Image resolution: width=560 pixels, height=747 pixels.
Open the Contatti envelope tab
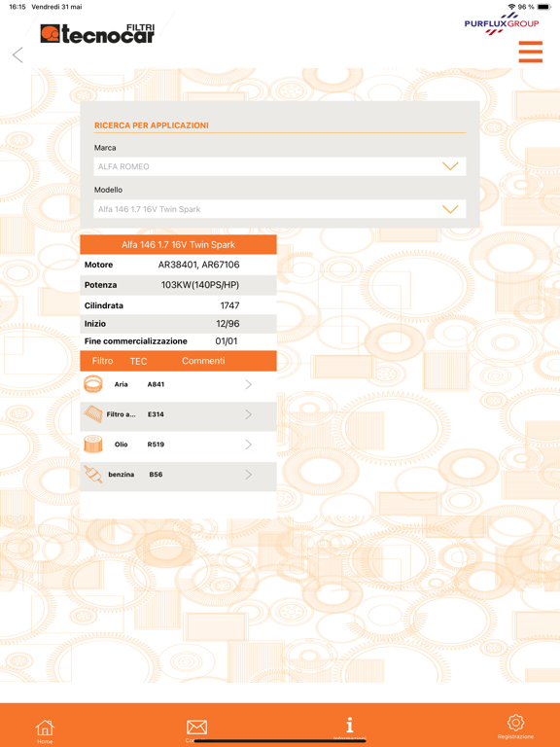point(196,730)
